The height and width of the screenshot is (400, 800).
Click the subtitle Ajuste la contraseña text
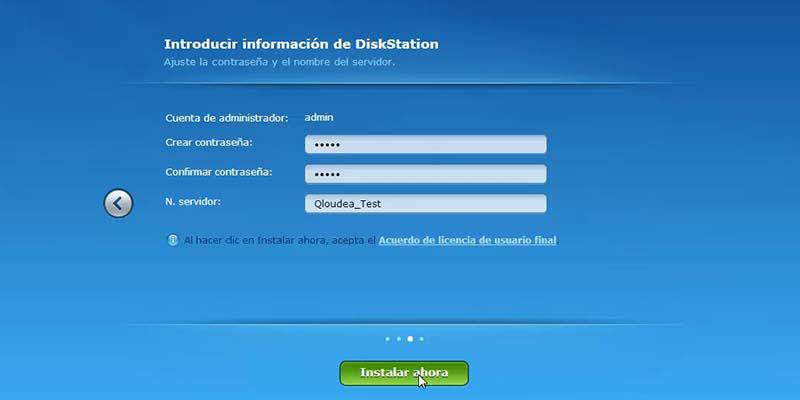click(x=279, y=62)
